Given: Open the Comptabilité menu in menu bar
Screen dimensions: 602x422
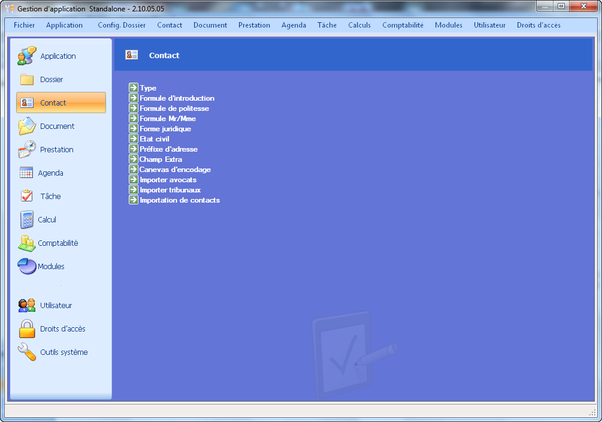Looking at the screenshot, I should coord(402,24).
